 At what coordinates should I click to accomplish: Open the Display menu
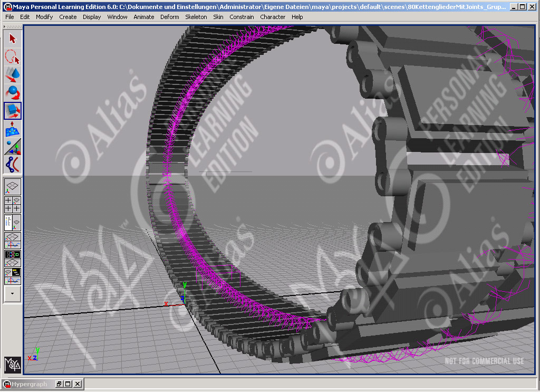(x=92, y=17)
